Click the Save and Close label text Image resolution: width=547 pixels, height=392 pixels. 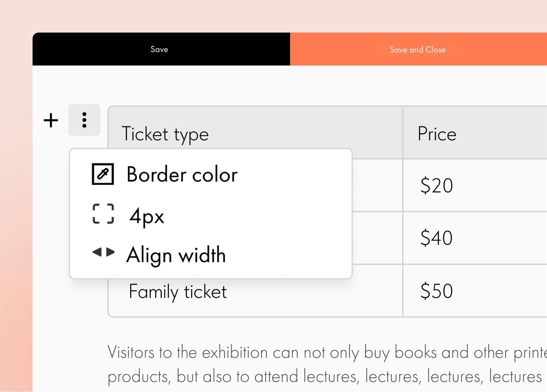pos(417,50)
